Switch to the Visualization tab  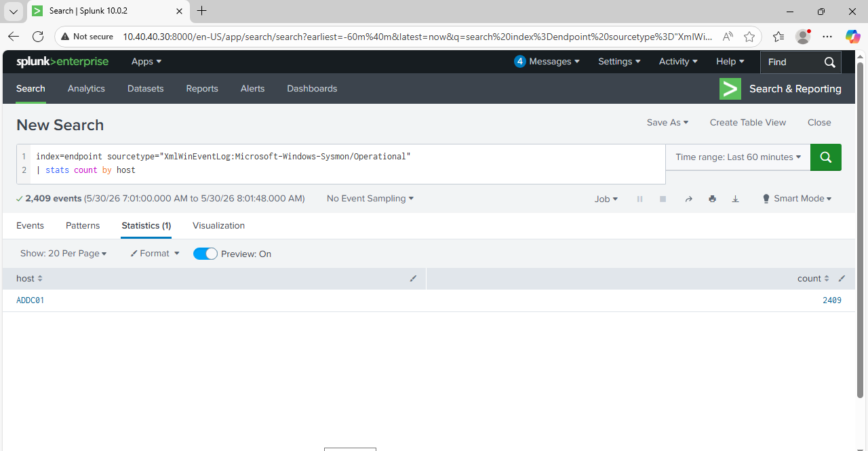coord(218,226)
